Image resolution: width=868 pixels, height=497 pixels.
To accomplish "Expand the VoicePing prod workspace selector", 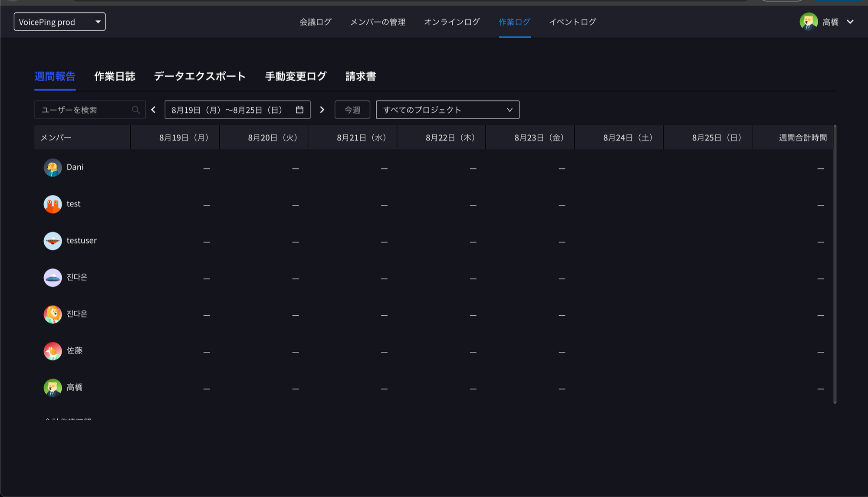I will tap(59, 21).
